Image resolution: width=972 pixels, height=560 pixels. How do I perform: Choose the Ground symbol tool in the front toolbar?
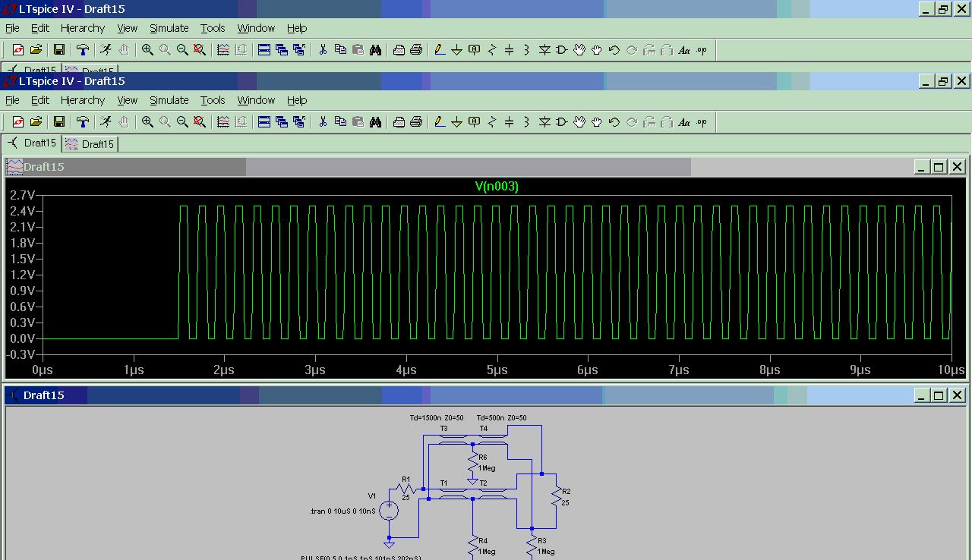point(457,122)
